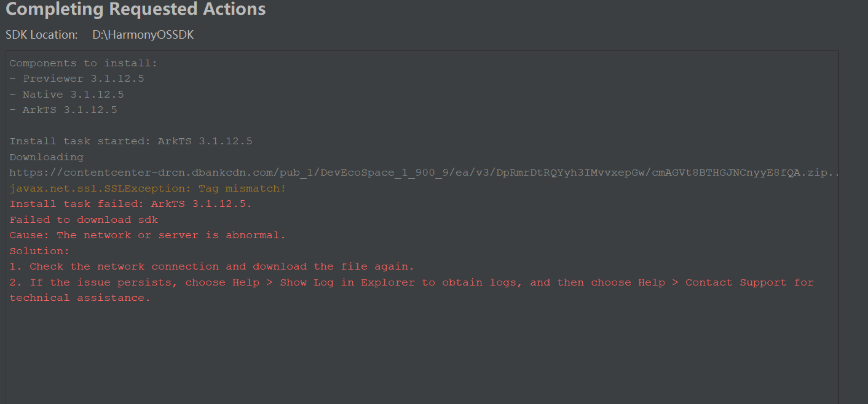Click the SDK Location label
Screen dimensions: 868x404
coord(42,35)
